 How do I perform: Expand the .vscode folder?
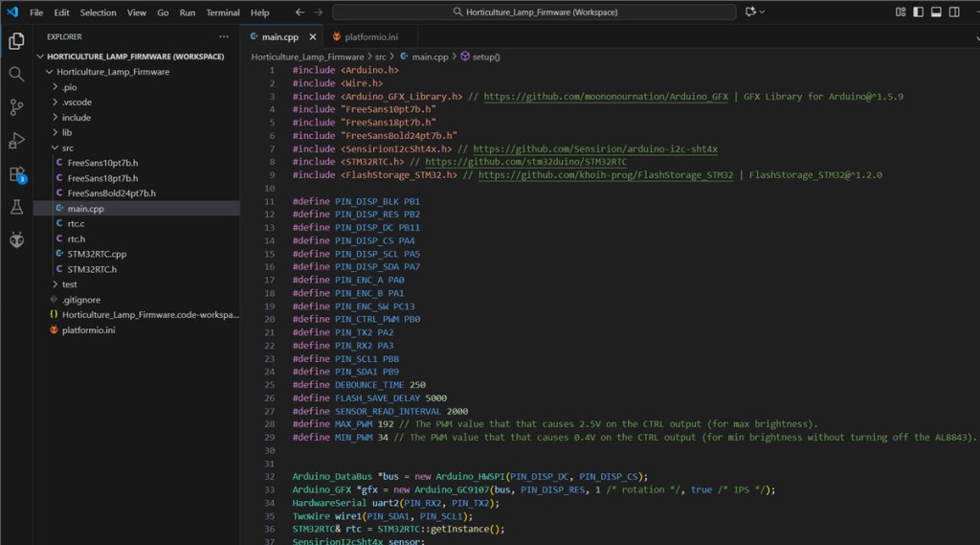click(x=77, y=102)
